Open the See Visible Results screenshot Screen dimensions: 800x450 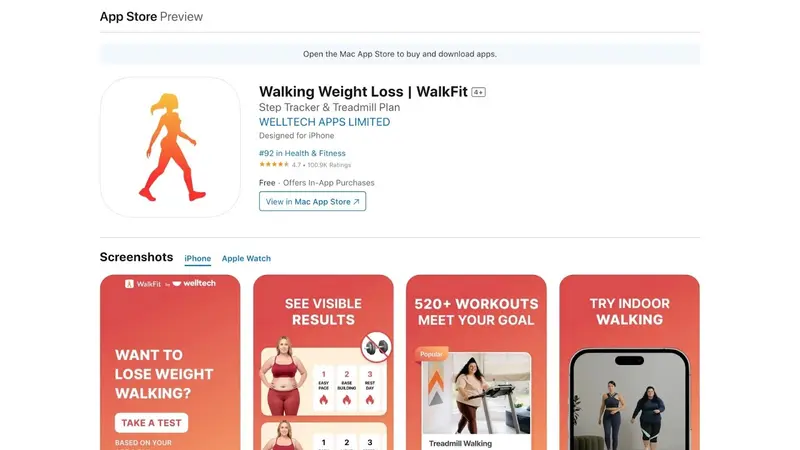(x=323, y=362)
